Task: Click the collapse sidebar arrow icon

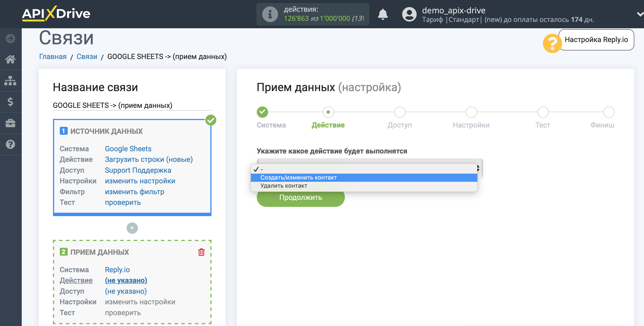Action: pos(11,37)
